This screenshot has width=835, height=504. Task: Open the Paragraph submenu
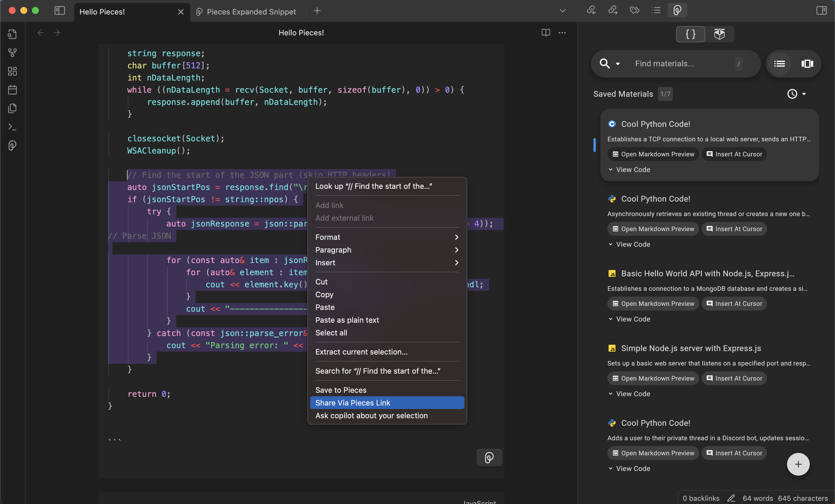pos(387,250)
